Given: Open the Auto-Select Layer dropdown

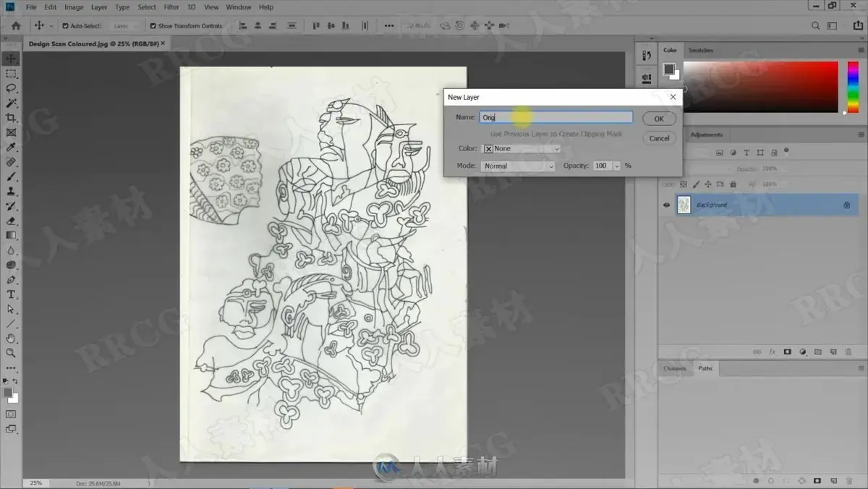Looking at the screenshot, I should 127,26.
